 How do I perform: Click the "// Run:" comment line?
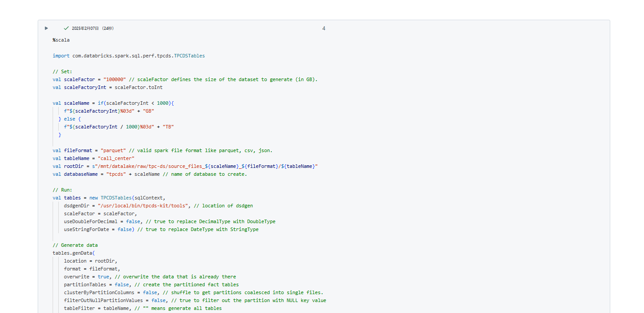click(62, 190)
